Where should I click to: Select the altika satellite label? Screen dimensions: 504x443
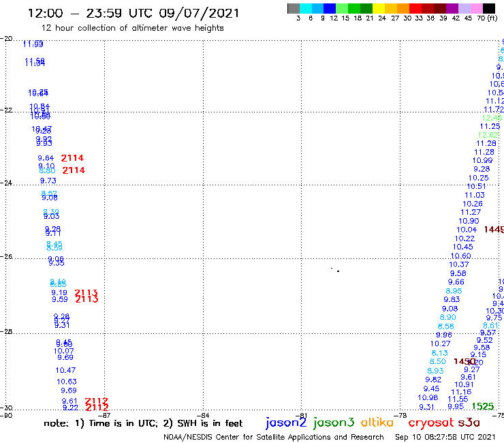point(377,422)
